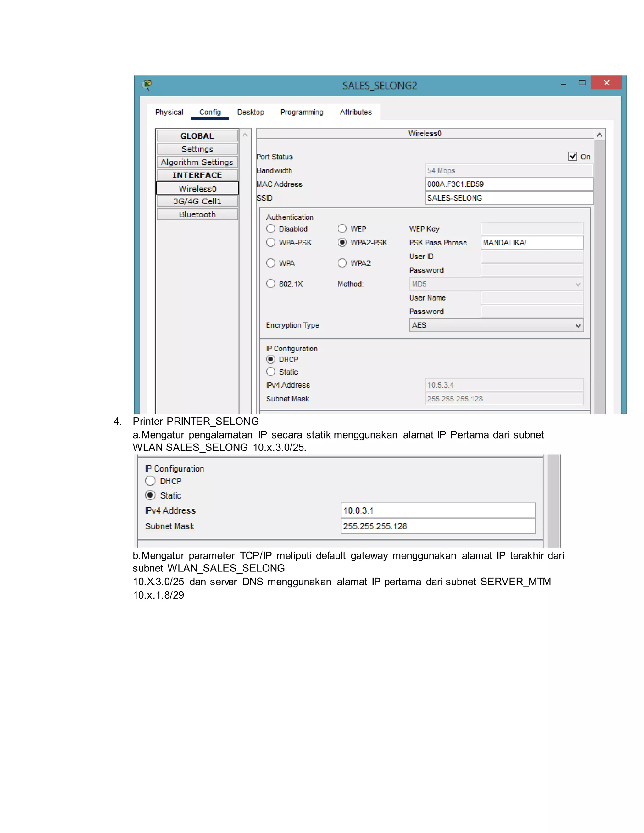This screenshot has height=833, width=644.
Task: Select the WEP authentication option
Action: pyautogui.click(x=342, y=229)
